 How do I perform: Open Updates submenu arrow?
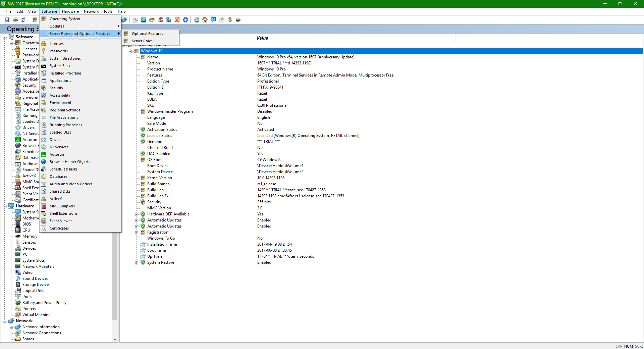(x=119, y=26)
